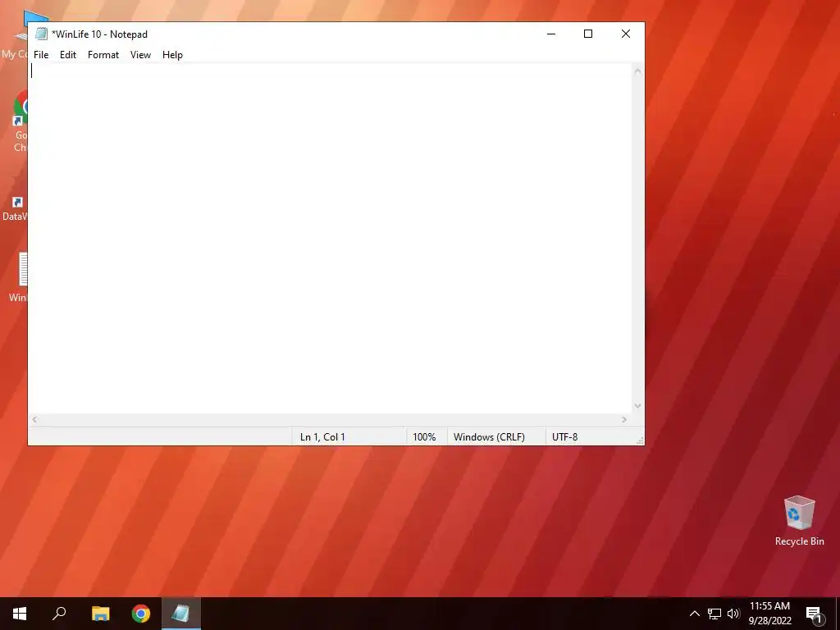Open the Format menu
The image size is (840, 630).
click(103, 55)
